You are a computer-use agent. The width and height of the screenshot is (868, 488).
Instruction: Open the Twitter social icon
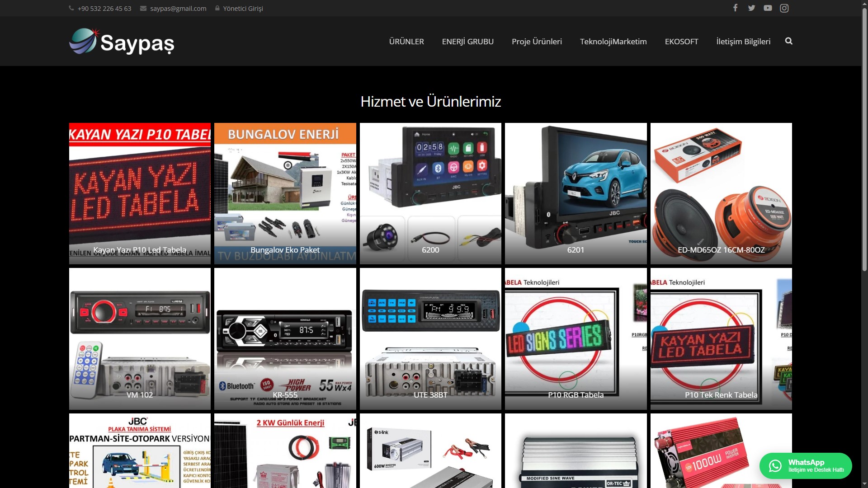751,8
